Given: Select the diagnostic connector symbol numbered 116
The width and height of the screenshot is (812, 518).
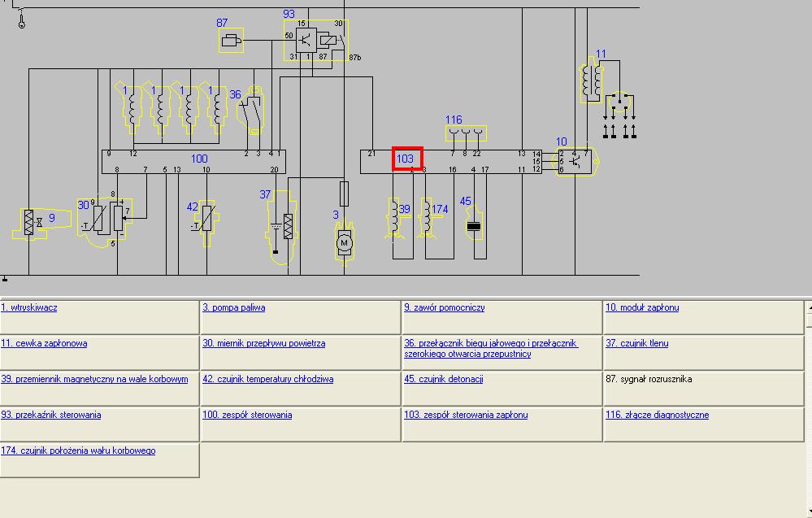Looking at the screenshot, I should [x=466, y=133].
